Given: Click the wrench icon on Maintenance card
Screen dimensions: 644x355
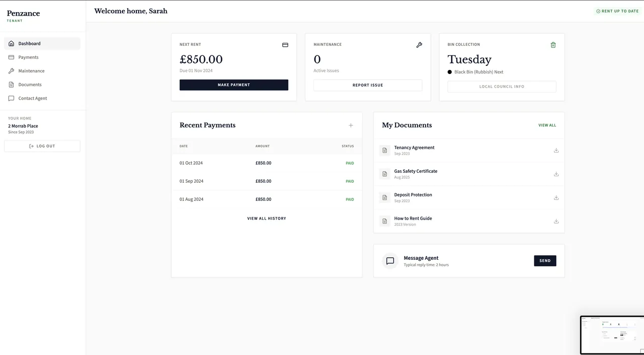Looking at the screenshot, I should [419, 45].
